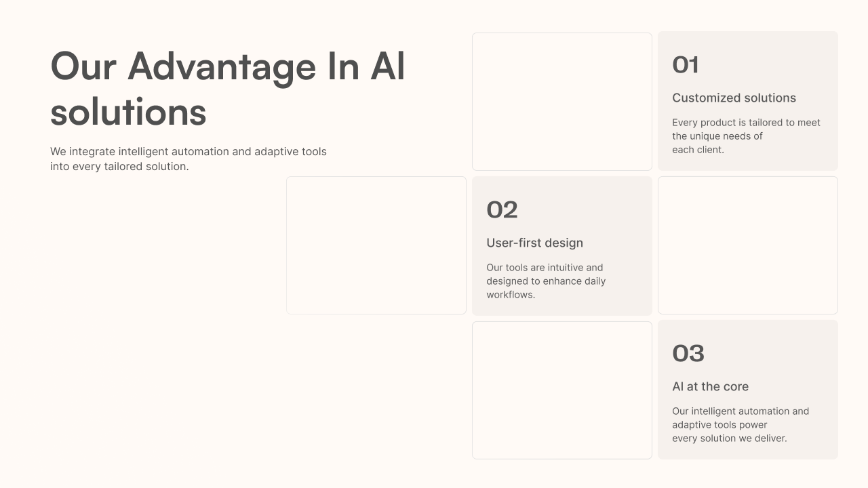
Task: Select the large "01" number
Action: 686,65
